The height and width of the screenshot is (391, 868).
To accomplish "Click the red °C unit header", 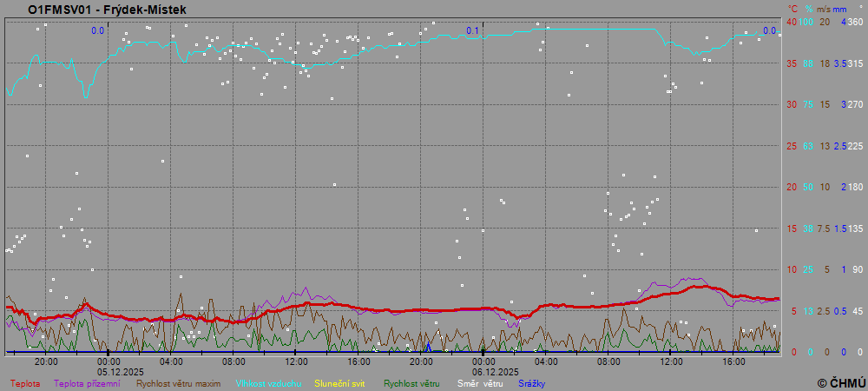I will coord(792,9).
